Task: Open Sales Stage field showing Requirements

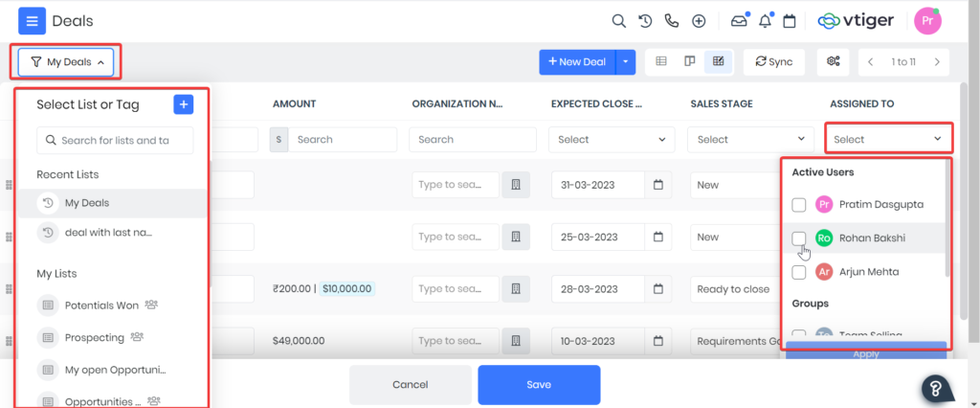Action: click(735, 341)
